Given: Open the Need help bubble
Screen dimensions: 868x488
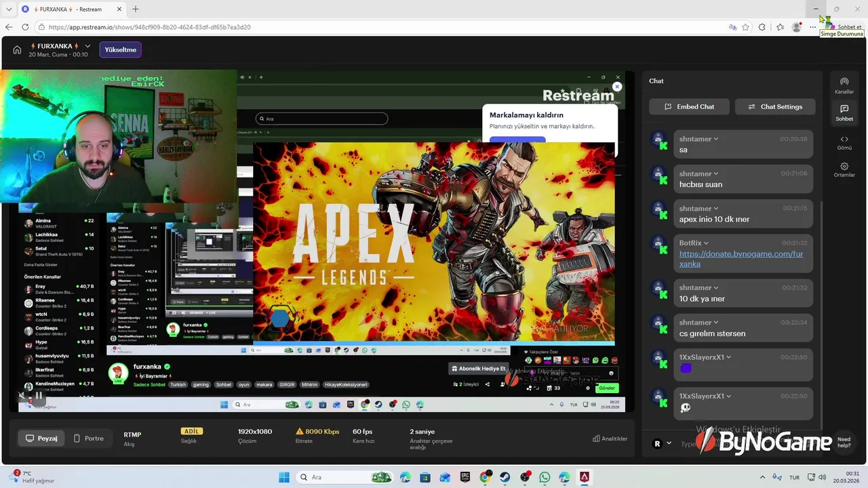Looking at the screenshot, I should (844, 442).
